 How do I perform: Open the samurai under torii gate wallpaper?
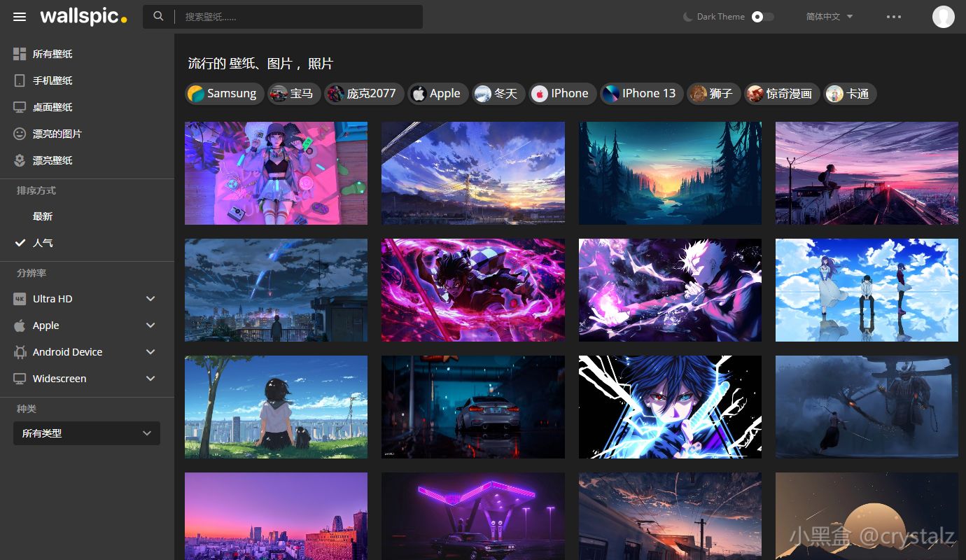click(x=867, y=407)
